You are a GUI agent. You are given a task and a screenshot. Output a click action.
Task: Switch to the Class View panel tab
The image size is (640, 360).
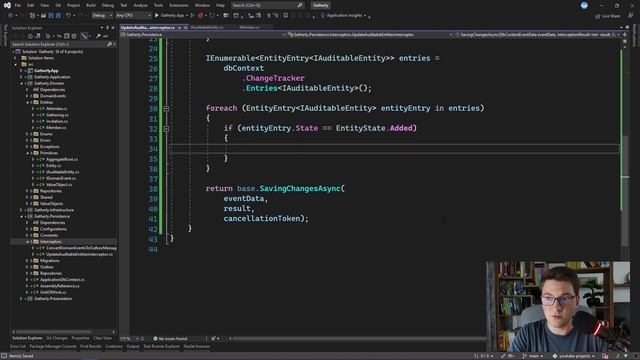tap(102, 338)
